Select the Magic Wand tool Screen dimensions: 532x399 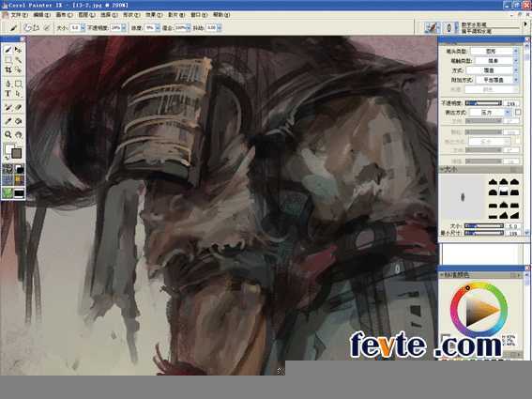(x=19, y=60)
